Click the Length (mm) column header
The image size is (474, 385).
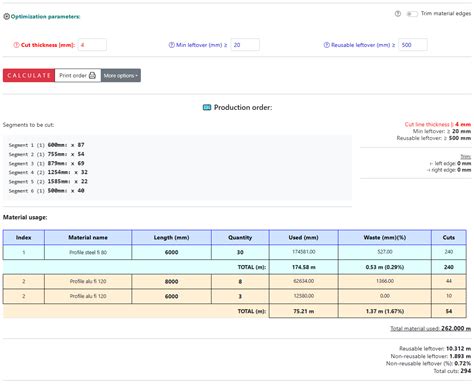click(x=171, y=237)
